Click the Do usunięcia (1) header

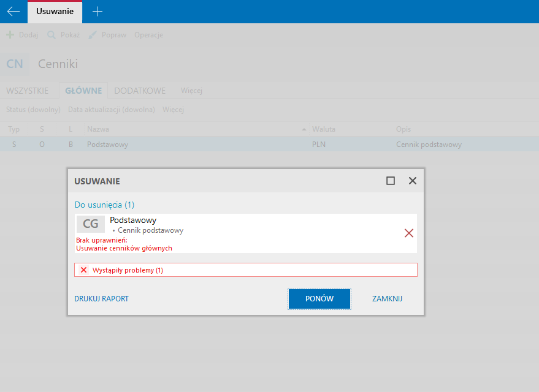point(104,205)
